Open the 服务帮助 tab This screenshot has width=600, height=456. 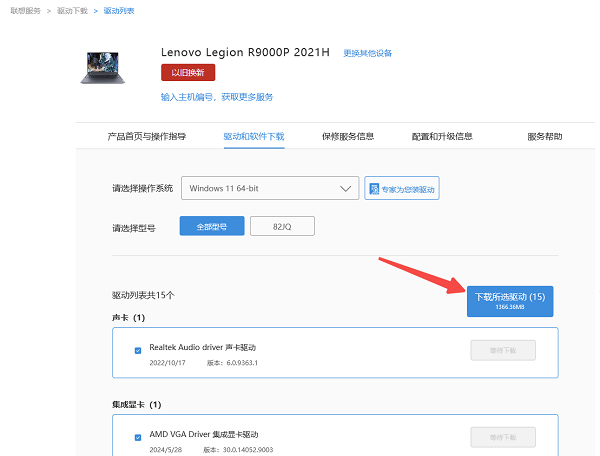[x=545, y=136]
